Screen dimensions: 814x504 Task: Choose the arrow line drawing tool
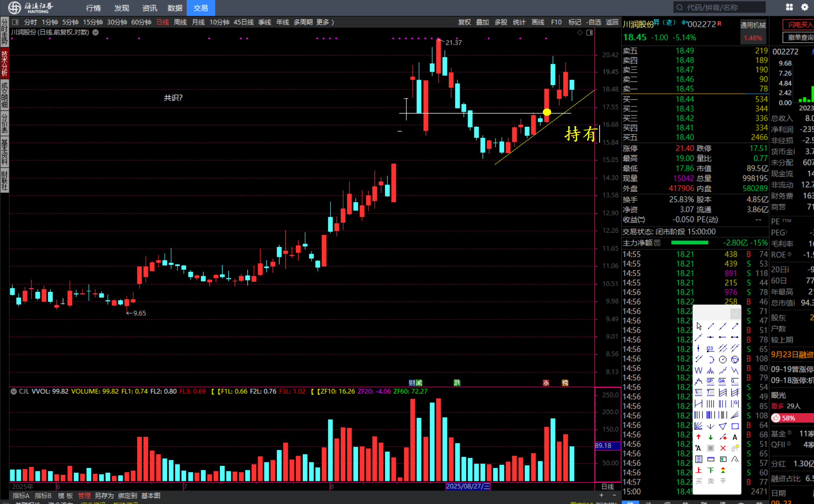[x=735, y=326]
